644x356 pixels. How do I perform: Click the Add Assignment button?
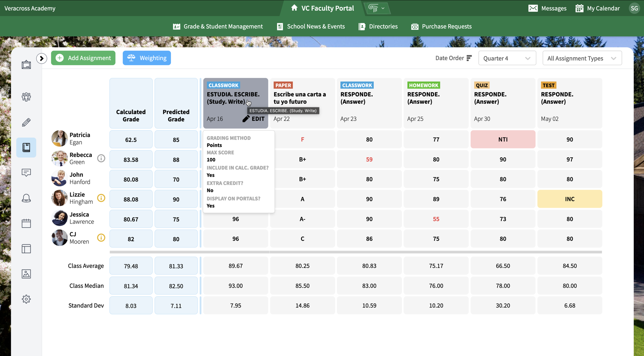pyautogui.click(x=83, y=58)
